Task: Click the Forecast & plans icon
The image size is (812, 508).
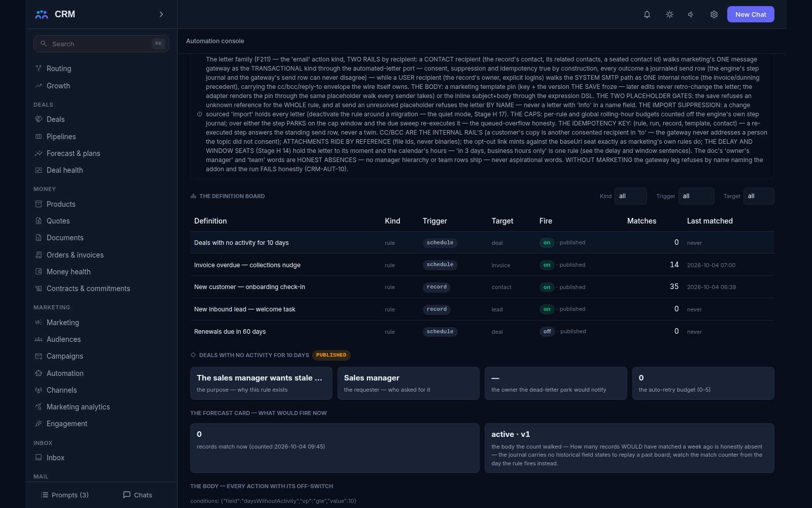Action: click(x=39, y=153)
